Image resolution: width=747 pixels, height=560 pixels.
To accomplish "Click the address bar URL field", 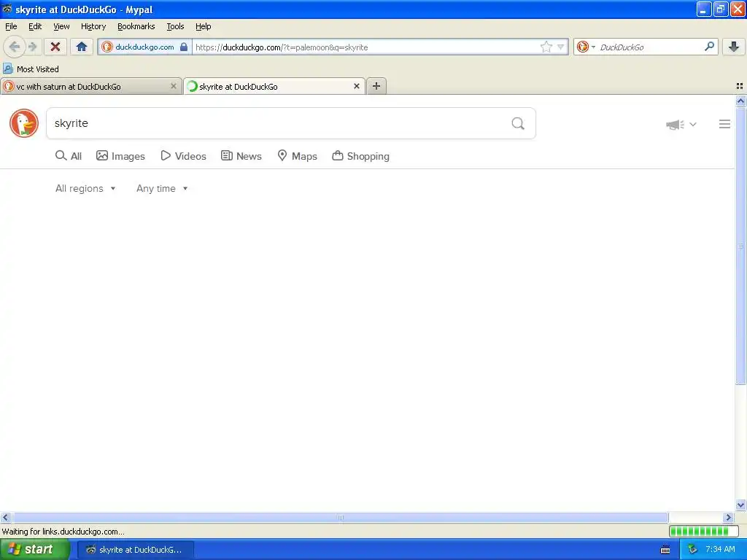I will click(366, 47).
